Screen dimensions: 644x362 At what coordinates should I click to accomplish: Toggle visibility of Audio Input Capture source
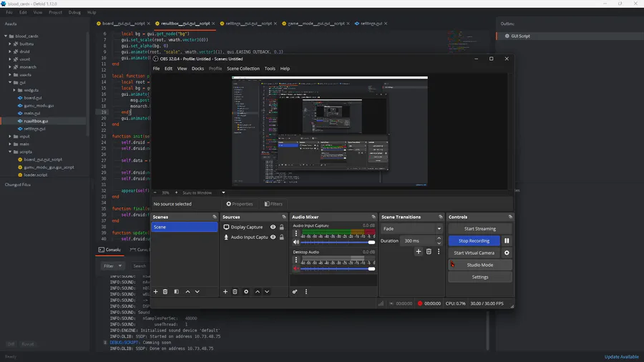[273, 237]
